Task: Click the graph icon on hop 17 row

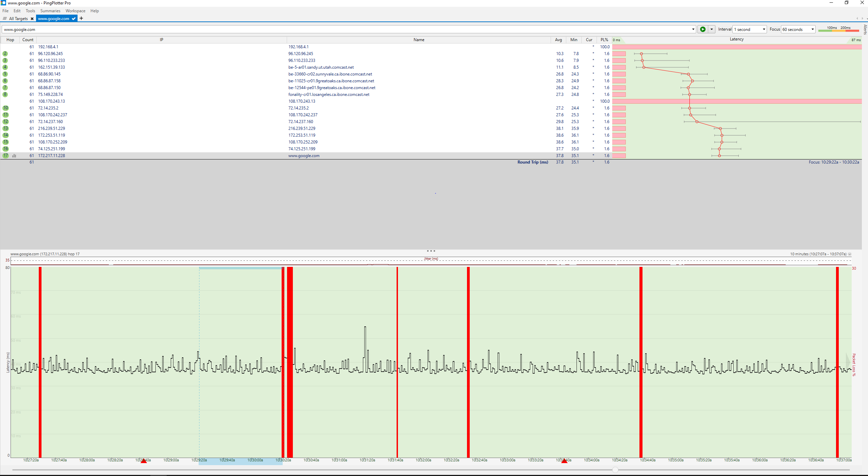Action: click(x=14, y=156)
